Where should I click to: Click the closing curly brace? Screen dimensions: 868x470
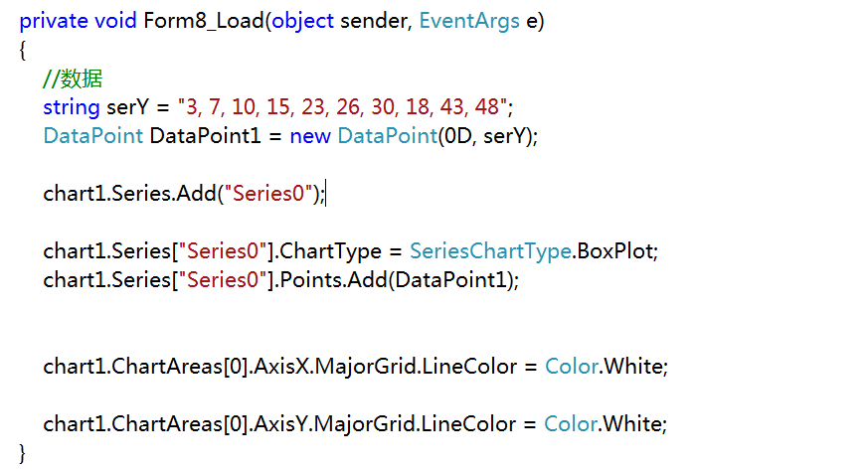click(25, 452)
